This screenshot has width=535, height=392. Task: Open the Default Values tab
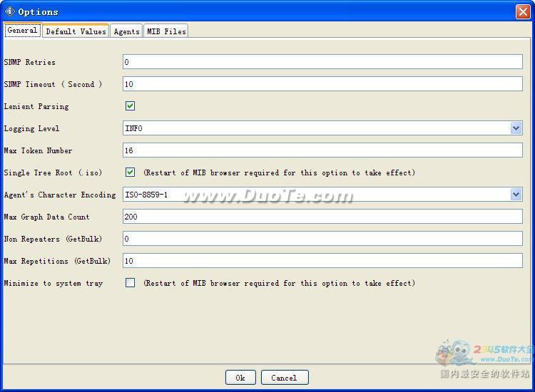point(76,31)
